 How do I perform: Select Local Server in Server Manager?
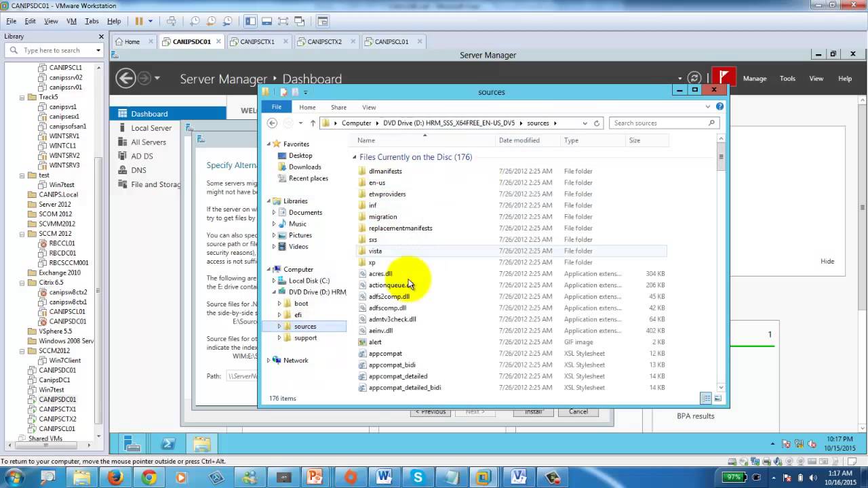click(151, 128)
